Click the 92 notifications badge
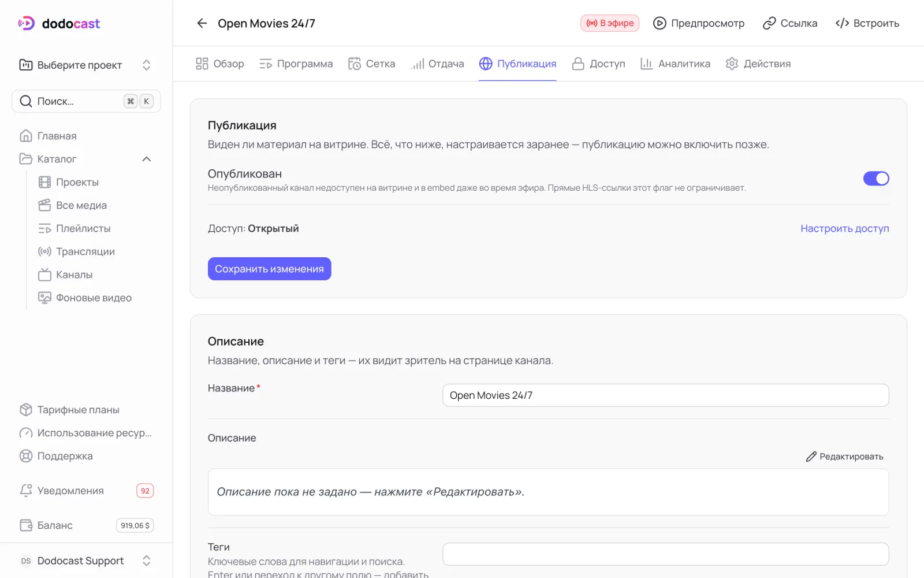 coord(145,491)
